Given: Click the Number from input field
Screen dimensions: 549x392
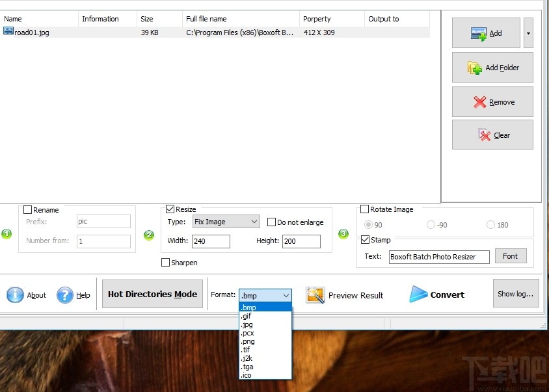Looking at the screenshot, I should click(103, 241).
